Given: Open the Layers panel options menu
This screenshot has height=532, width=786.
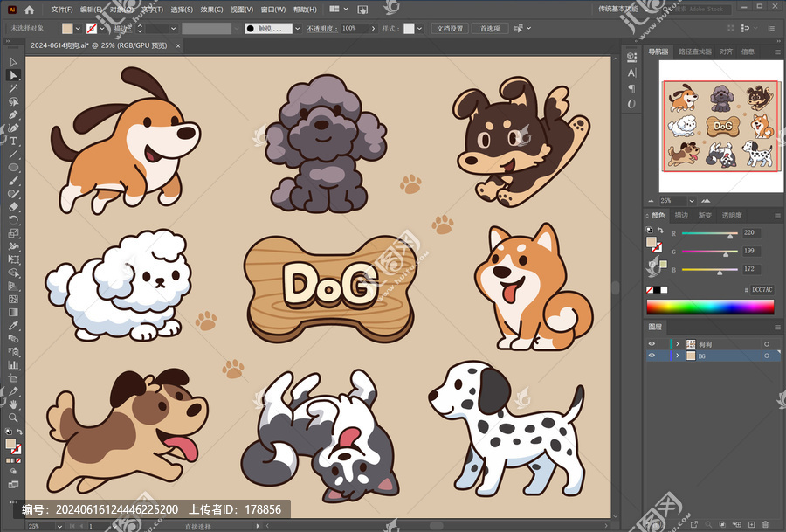Looking at the screenshot, I should tap(777, 327).
